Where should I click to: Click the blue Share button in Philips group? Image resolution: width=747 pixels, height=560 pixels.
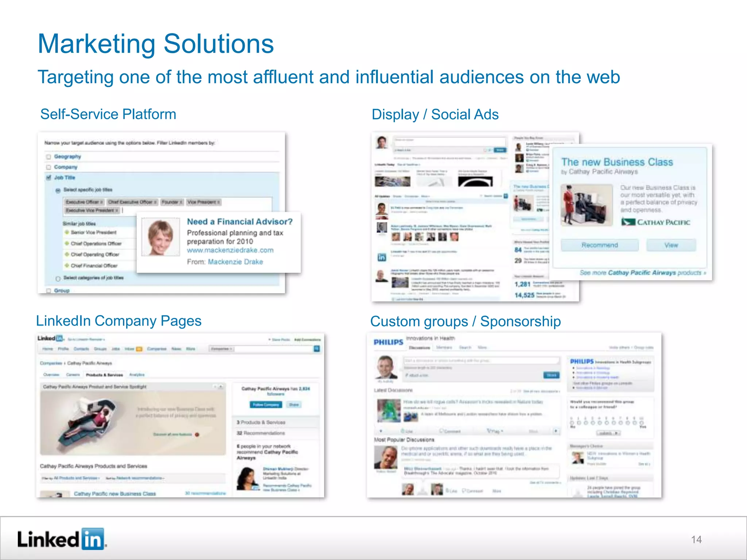click(x=551, y=375)
